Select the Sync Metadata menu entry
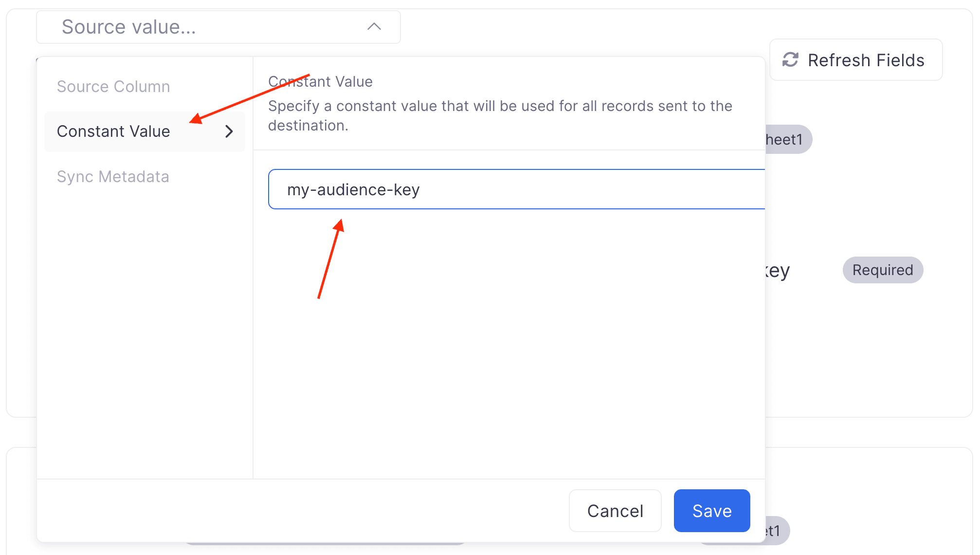Image resolution: width=980 pixels, height=555 pixels. (x=113, y=176)
